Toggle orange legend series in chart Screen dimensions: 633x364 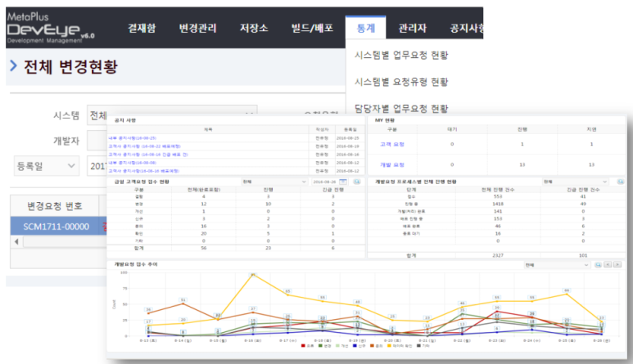point(376,346)
